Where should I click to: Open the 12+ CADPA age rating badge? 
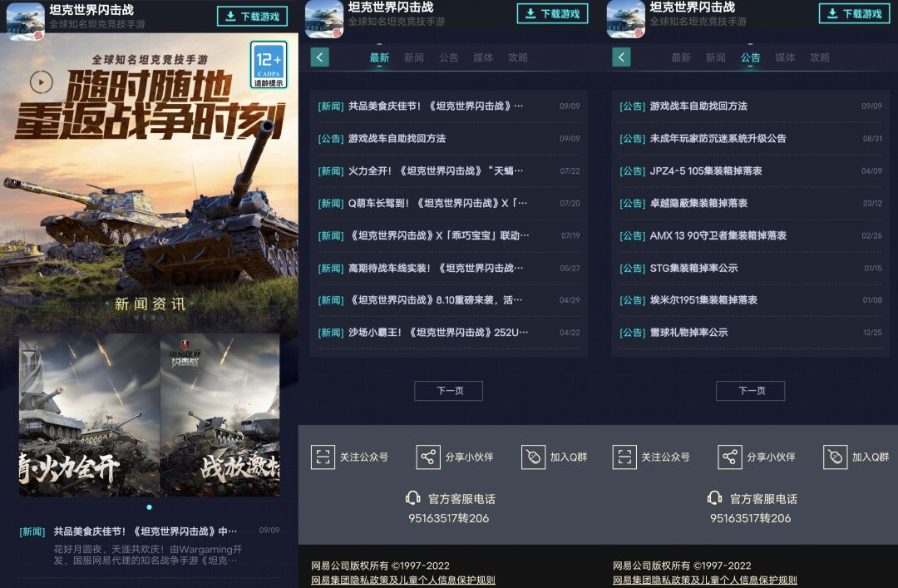point(268,66)
